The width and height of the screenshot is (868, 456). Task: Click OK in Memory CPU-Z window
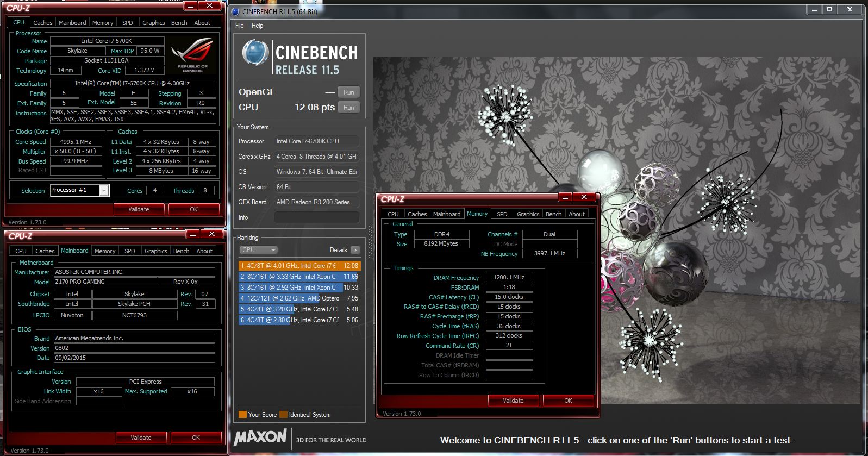point(568,401)
